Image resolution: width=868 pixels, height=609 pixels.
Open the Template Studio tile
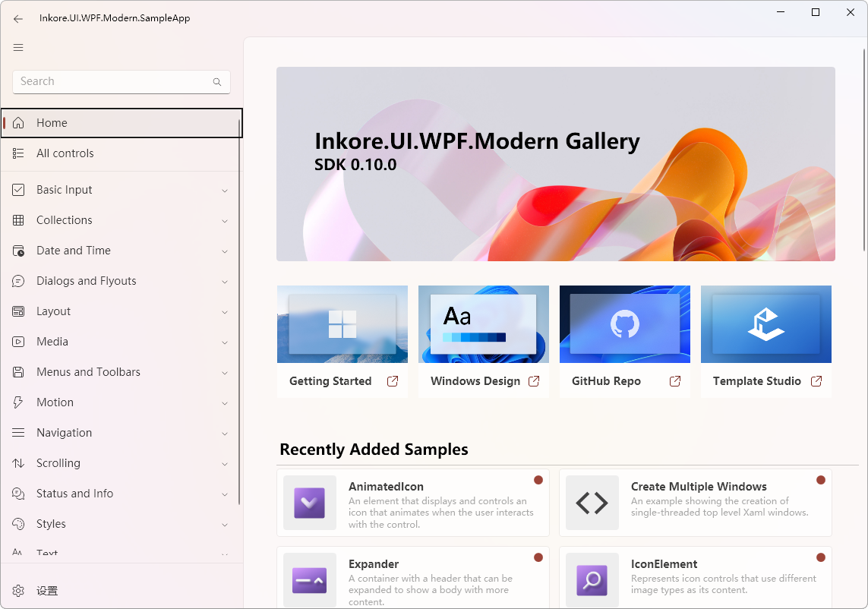click(x=766, y=341)
